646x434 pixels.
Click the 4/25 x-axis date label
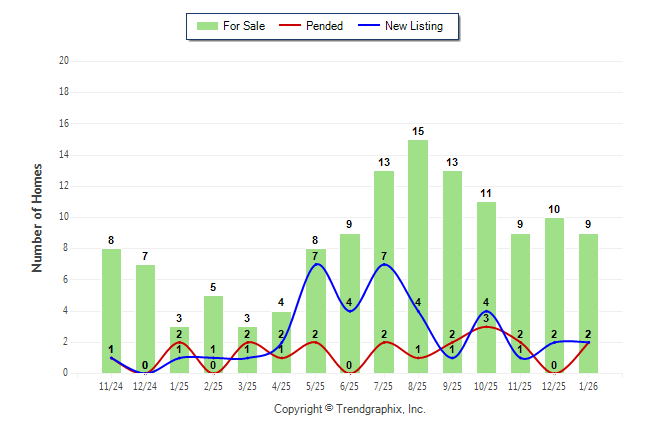[x=282, y=385]
